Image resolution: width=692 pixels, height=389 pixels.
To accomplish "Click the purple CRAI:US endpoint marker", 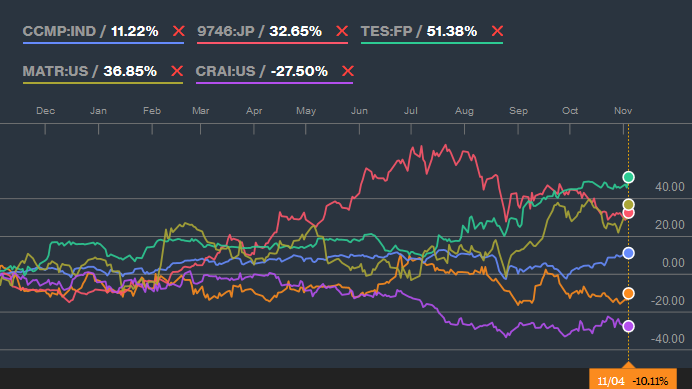I will coord(628,326).
